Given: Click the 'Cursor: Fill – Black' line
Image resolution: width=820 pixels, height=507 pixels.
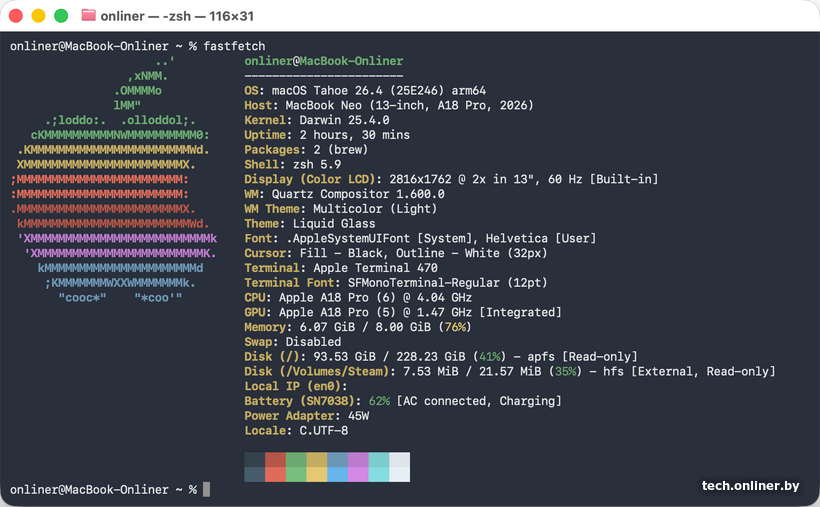Looking at the screenshot, I should pyautogui.click(x=396, y=253).
